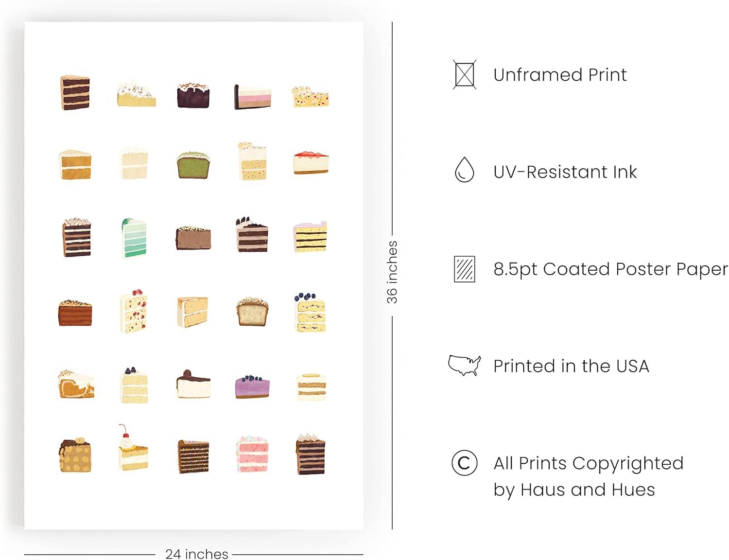Click "All Prints Copyrighted by Haus and Hues"
This screenshot has height=560, width=729.
click(588, 476)
